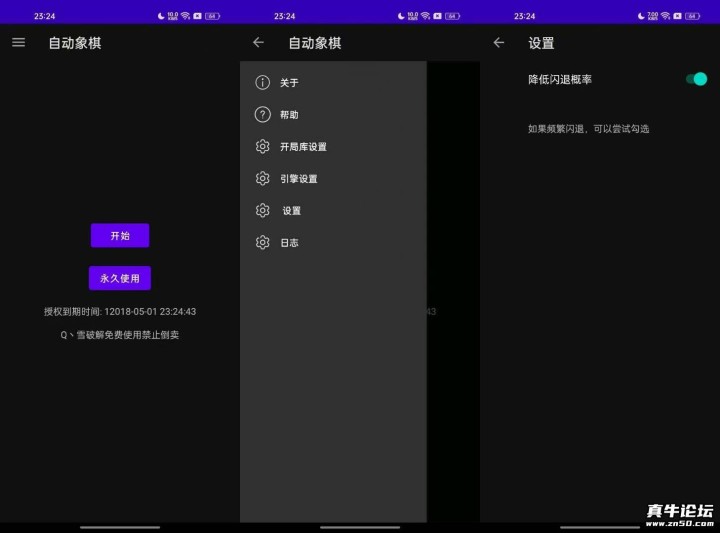The width and height of the screenshot is (720, 533).
Task: Click the gear icon next to 日志
Action: point(263,243)
